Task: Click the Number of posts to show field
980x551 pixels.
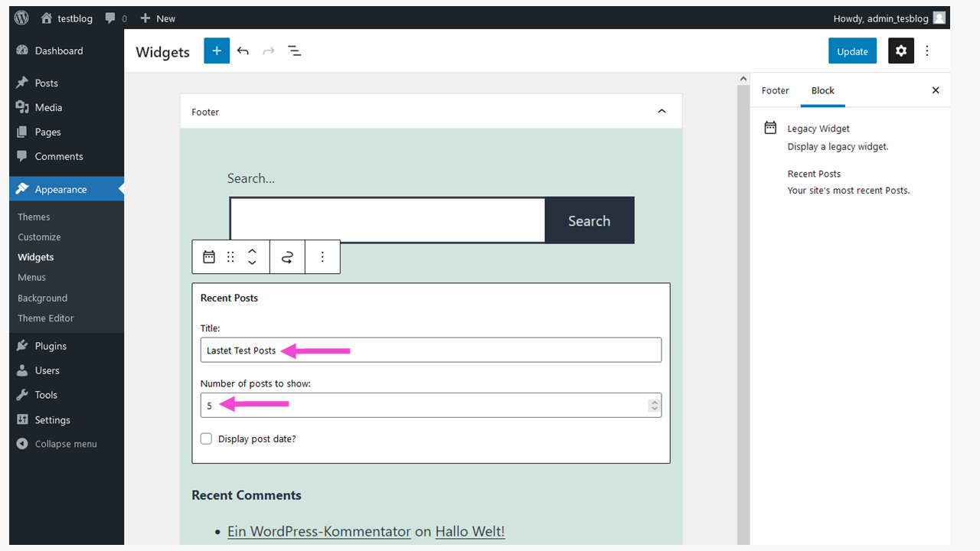Action: point(431,406)
